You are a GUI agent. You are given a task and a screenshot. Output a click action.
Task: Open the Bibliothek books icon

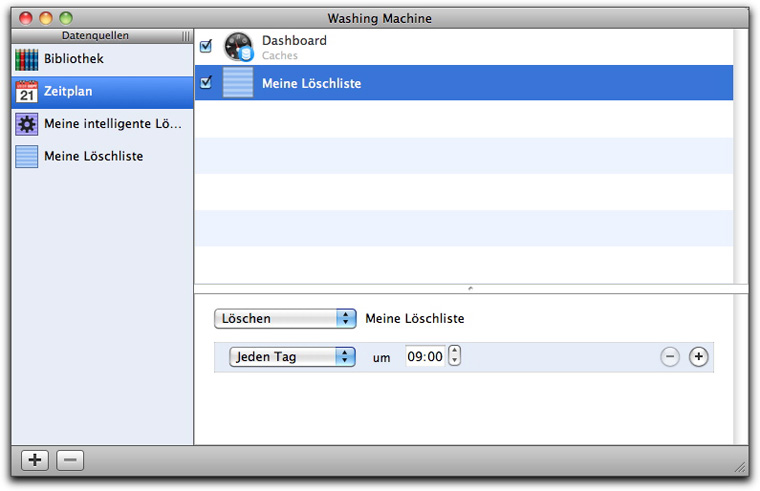(27, 60)
